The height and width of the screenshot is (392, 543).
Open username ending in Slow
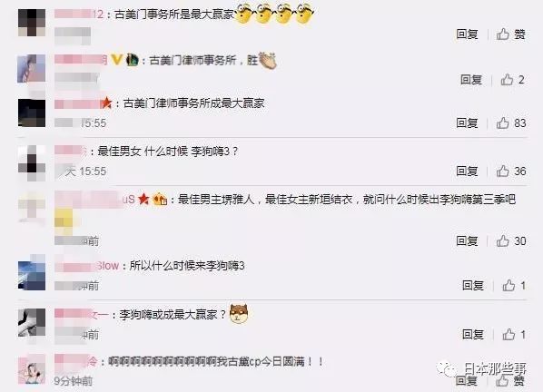[x=86, y=266]
